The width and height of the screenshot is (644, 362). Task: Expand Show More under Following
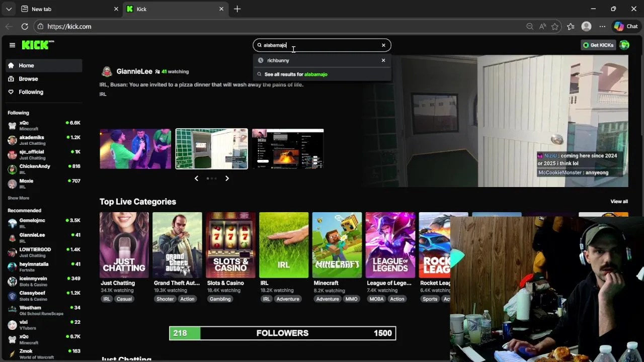pyautogui.click(x=18, y=198)
